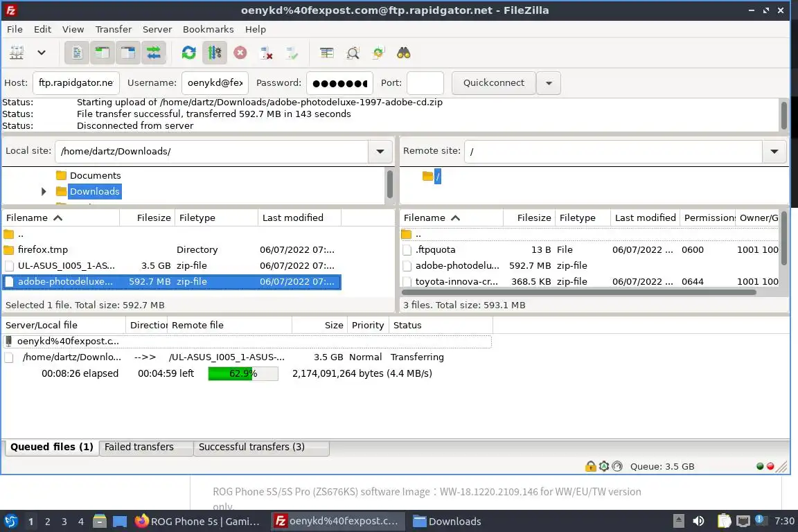
Task: Select the toyota-innova-cr... remote file
Action: [589, 281]
